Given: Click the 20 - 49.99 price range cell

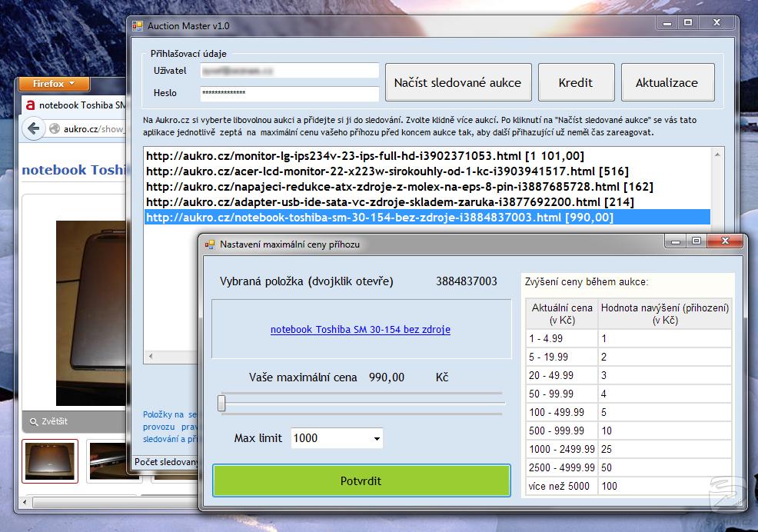Looking at the screenshot, I should click(562, 375).
